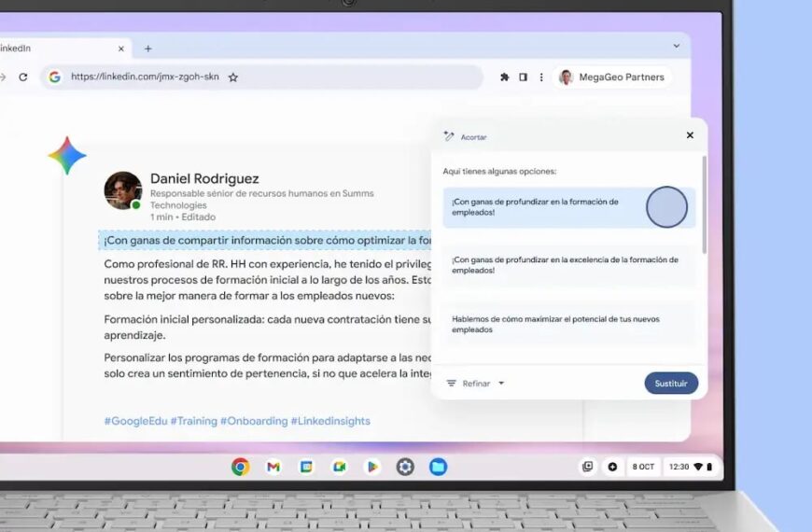Click paragraph starting 'Como profesional de RR. HH'
Viewport: 812px width, 532px height.
268,280
